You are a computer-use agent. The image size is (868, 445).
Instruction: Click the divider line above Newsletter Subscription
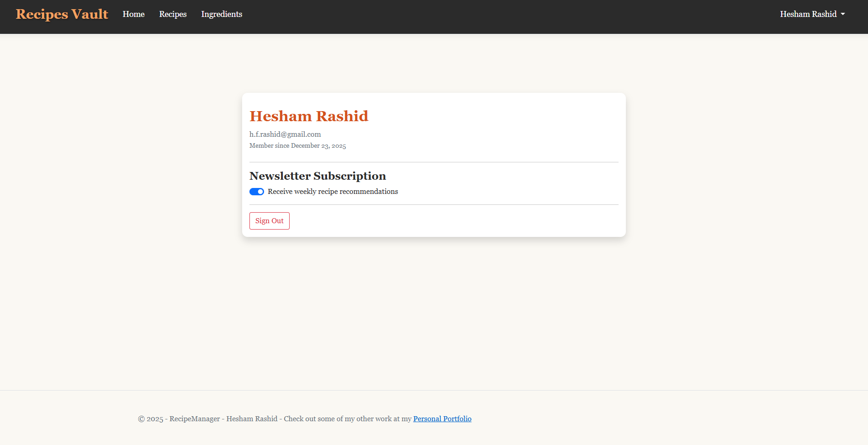click(x=434, y=162)
